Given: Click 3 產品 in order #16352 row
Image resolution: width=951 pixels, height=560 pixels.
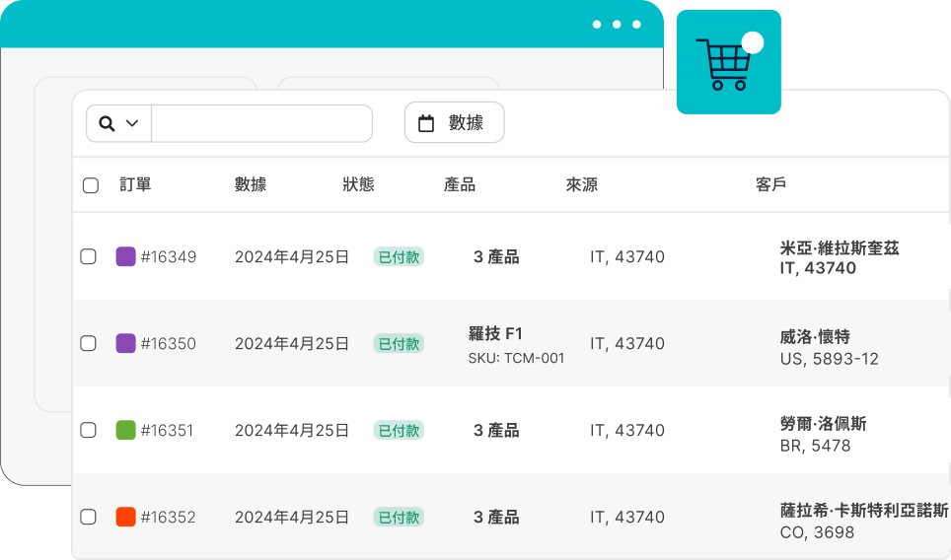Looking at the screenshot, I should point(496,517).
